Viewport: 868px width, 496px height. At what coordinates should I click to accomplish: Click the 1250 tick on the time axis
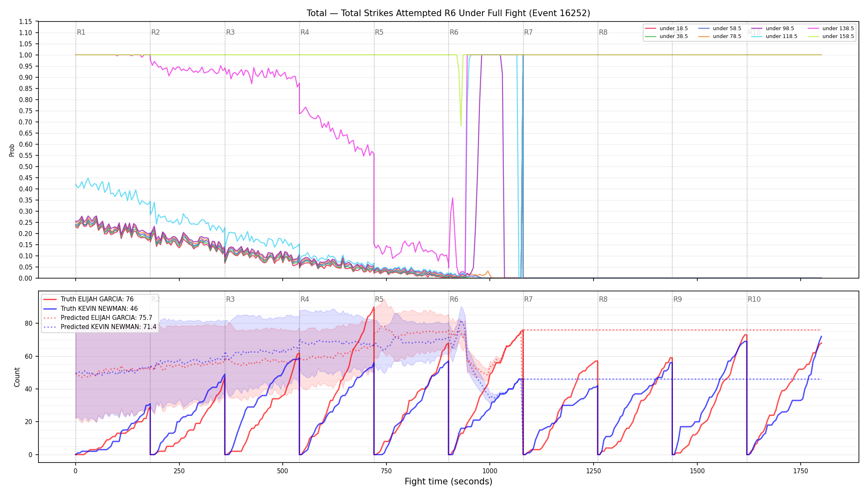pyautogui.click(x=594, y=471)
